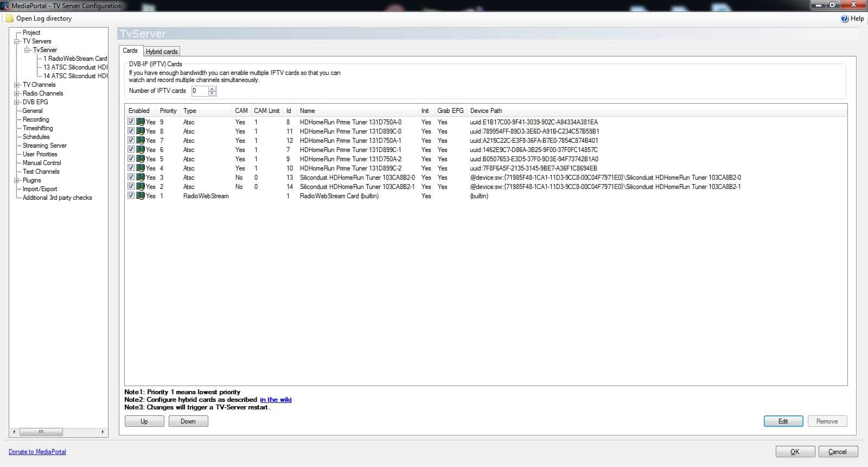The height and width of the screenshot is (467, 868).
Task: Click card icon of HDHomeRun Prime Tuner 131D750A-1
Action: (x=141, y=141)
